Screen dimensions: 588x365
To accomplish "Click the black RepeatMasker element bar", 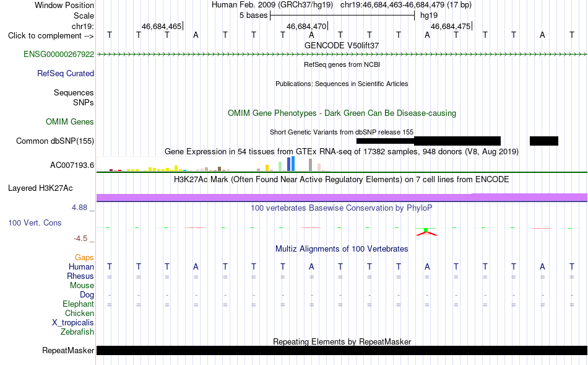I will pyautogui.click(x=342, y=351).
